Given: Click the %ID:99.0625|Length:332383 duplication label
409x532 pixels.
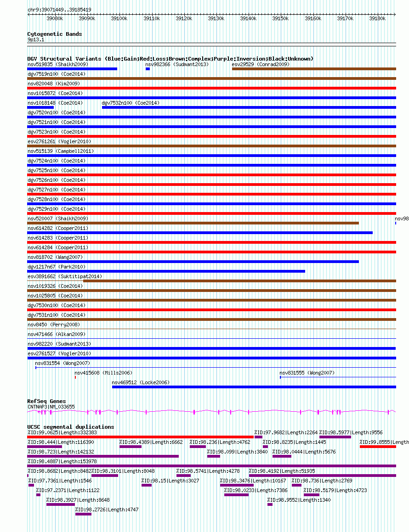Looking at the screenshot, I should click(62, 432).
